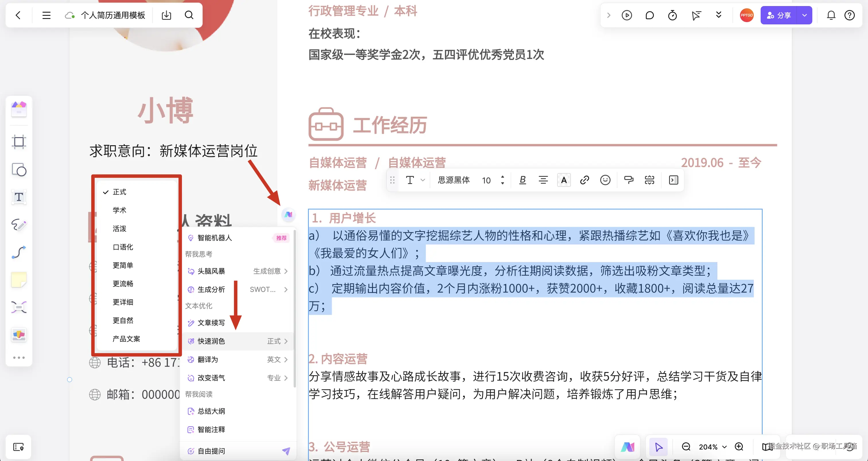
Task: Toggle bold formatting
Action: 522,180
